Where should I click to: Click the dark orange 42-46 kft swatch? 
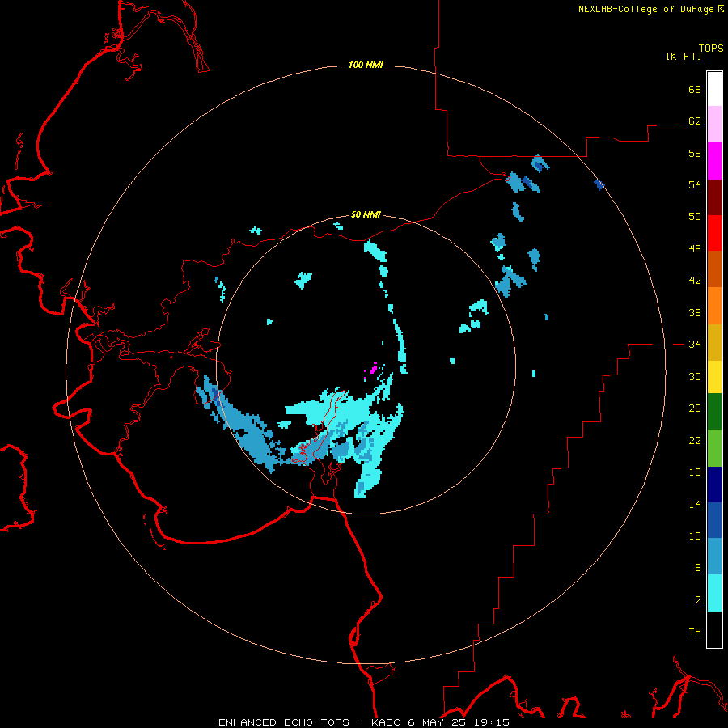[x=714, y=269]
